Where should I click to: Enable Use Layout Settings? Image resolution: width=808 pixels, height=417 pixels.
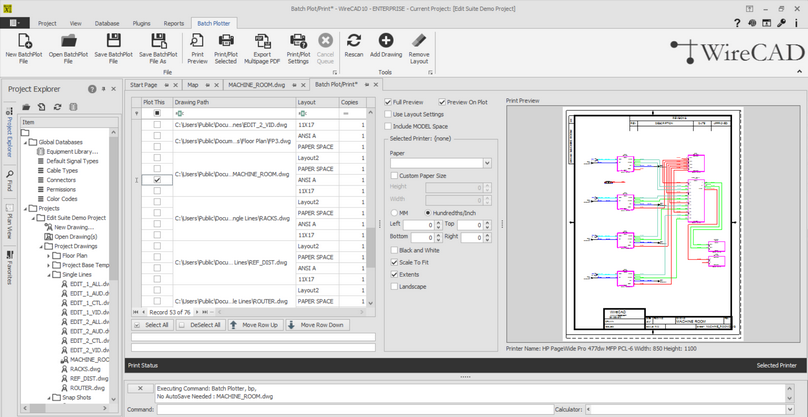click(388, 114)
